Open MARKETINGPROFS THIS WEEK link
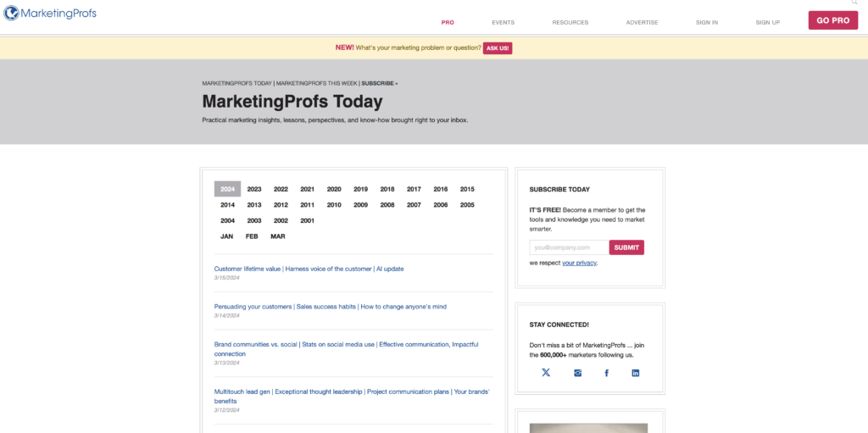 pyautogui.click(x=317, y=83)
